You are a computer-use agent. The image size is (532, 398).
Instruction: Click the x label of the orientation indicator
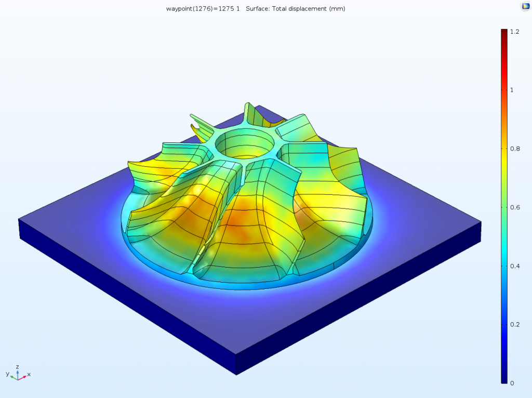[29, 374]
